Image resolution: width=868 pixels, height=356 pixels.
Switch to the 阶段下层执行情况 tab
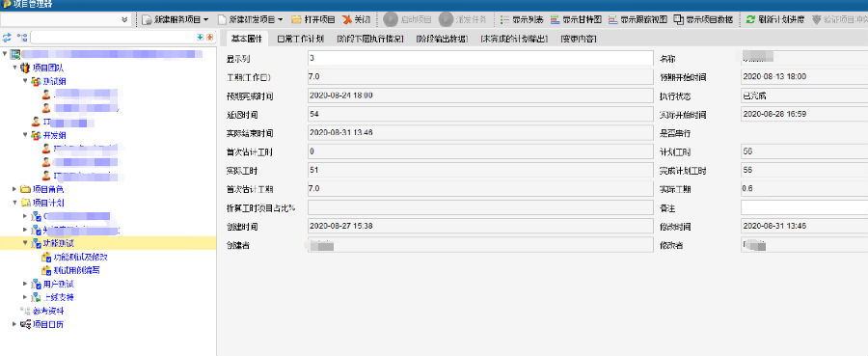coord(369,39)
